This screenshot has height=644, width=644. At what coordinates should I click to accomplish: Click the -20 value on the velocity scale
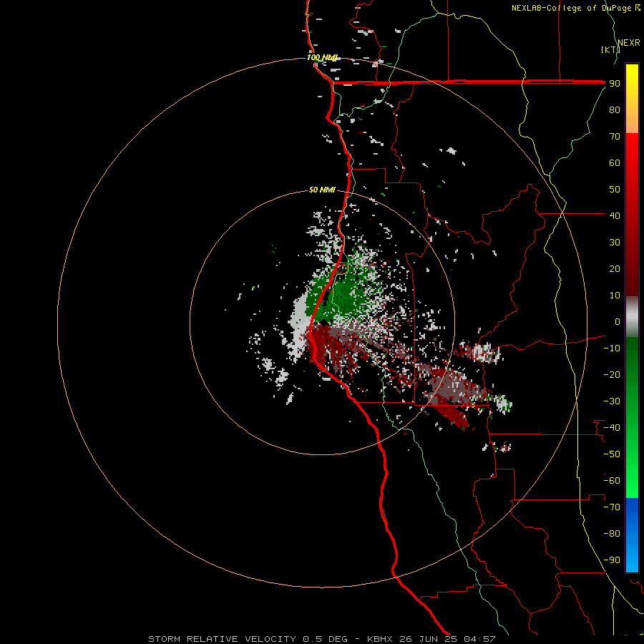click(612, 375)
